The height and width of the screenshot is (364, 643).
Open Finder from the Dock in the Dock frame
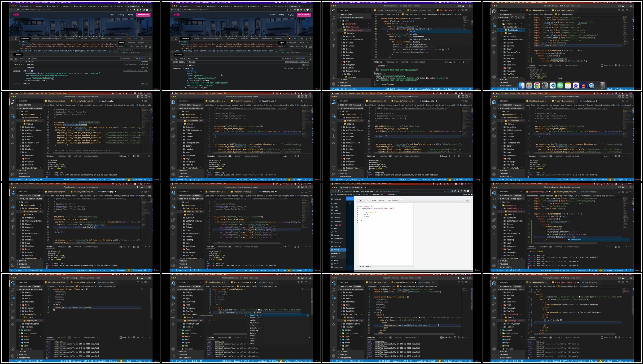pyautogui.click(x=522, y=85)
